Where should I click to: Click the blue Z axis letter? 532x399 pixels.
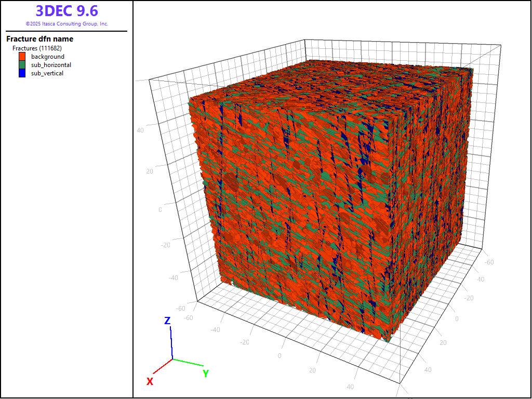click(x=167, y=321)
